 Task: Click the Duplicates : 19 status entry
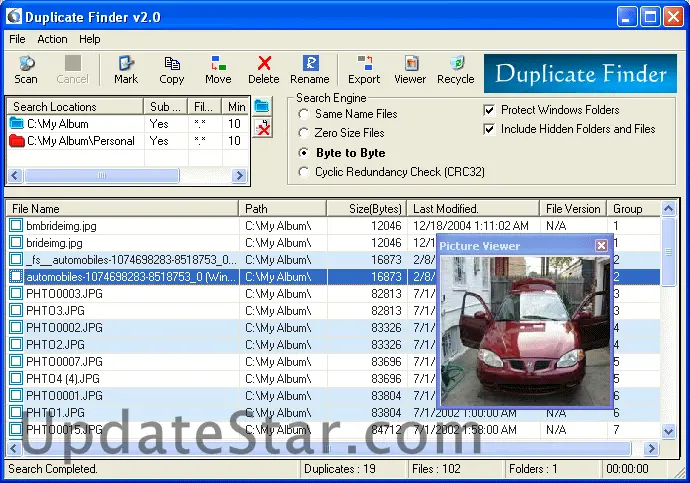coord(340,469)
